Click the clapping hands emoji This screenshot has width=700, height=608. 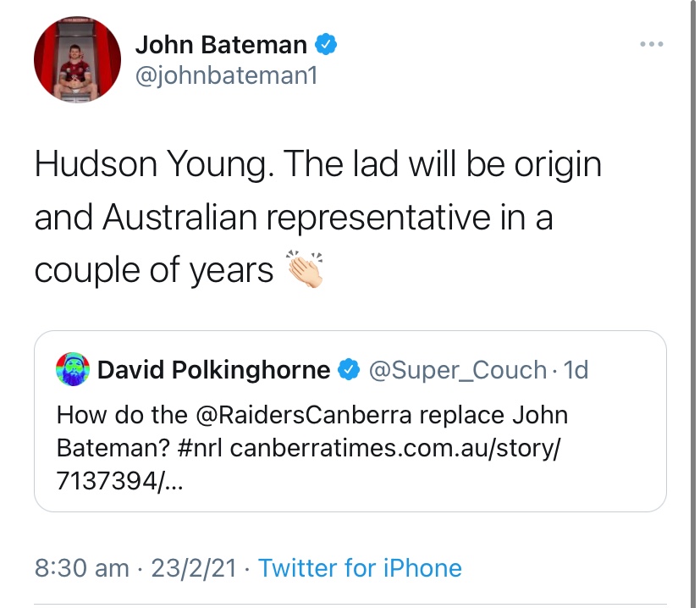(306, 269)
